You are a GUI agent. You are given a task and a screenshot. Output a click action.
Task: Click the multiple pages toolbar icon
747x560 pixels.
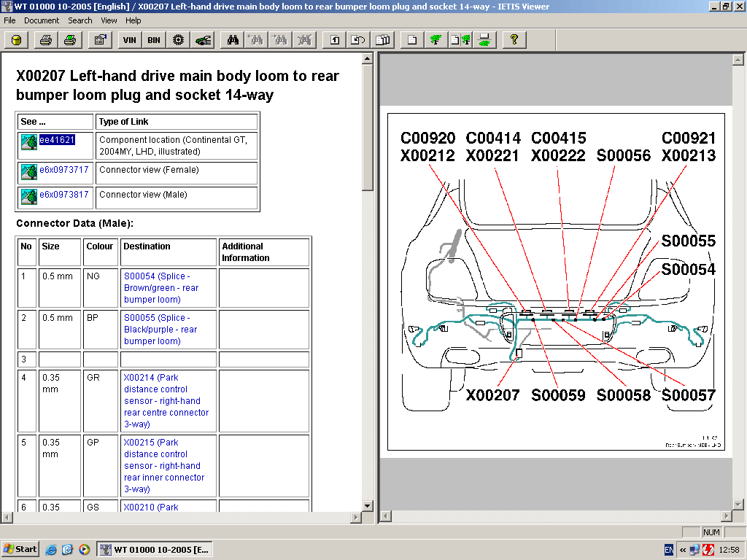pyautogui.click(x=382, y=40)
